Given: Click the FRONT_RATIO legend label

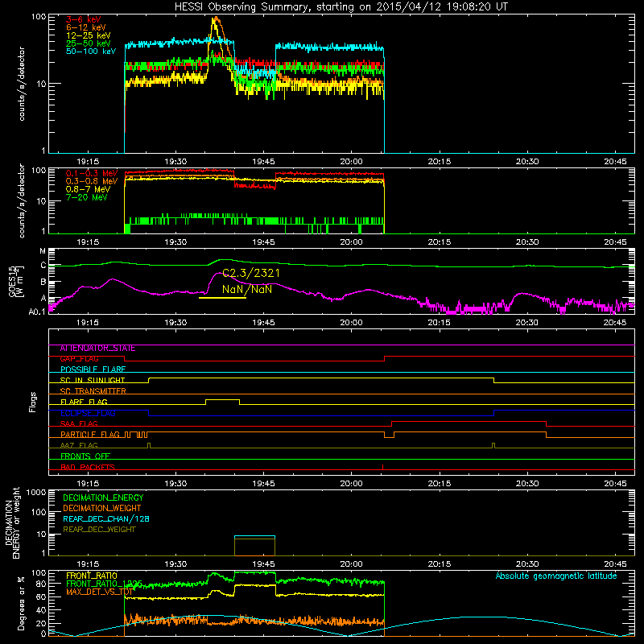Looking at the screenshot, I should point(92,576).
